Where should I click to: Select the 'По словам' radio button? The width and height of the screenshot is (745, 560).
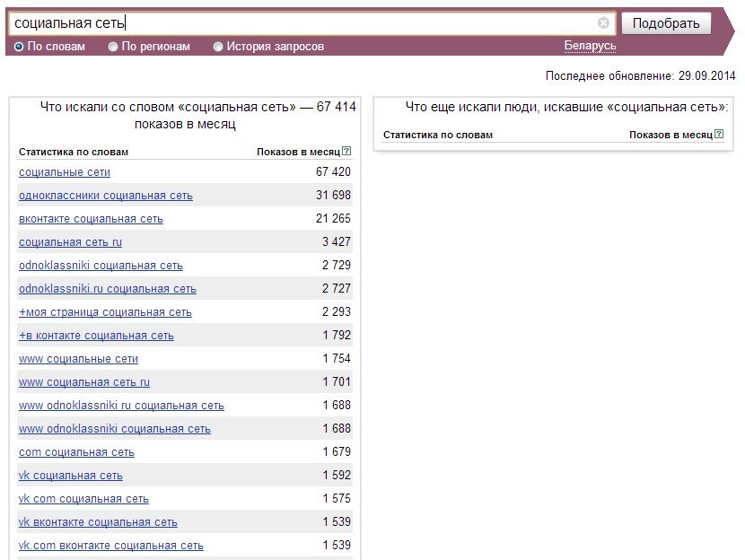click(x=19, y=47)
